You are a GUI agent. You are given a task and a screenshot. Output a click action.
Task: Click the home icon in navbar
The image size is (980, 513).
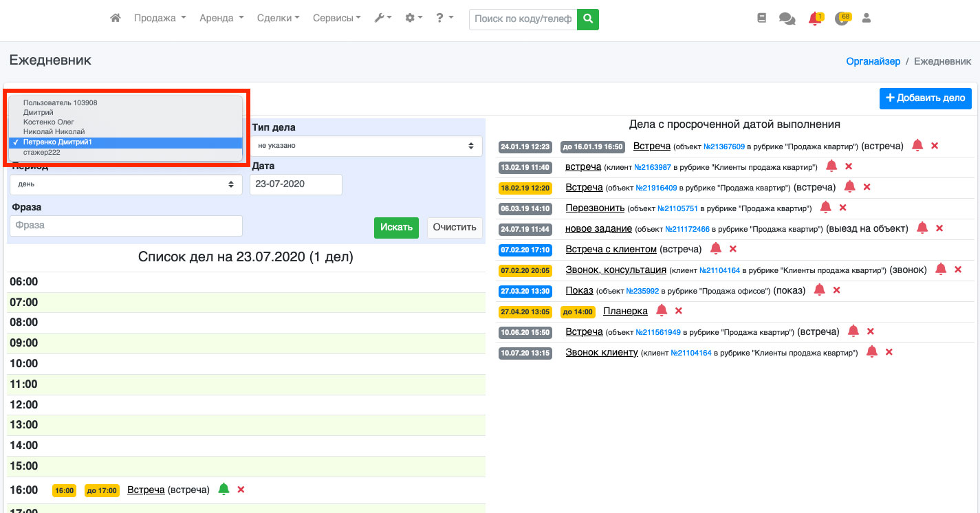tap(116, 19)
